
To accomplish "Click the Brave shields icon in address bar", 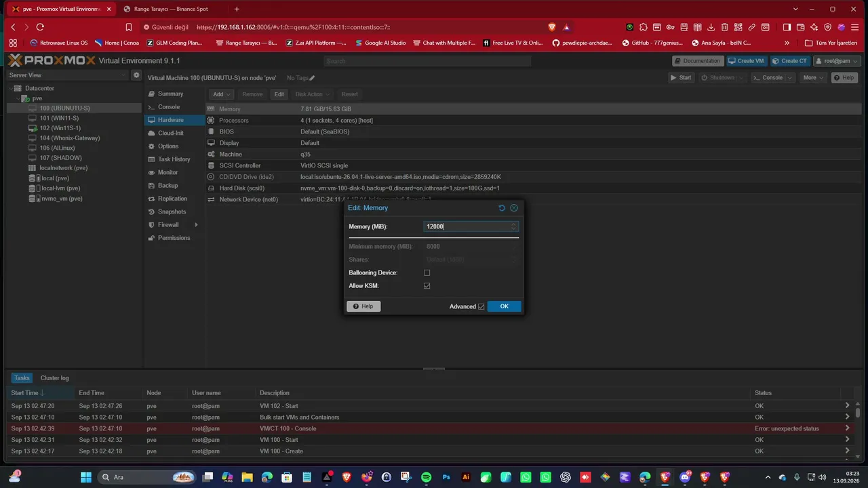I will (551, 27).
